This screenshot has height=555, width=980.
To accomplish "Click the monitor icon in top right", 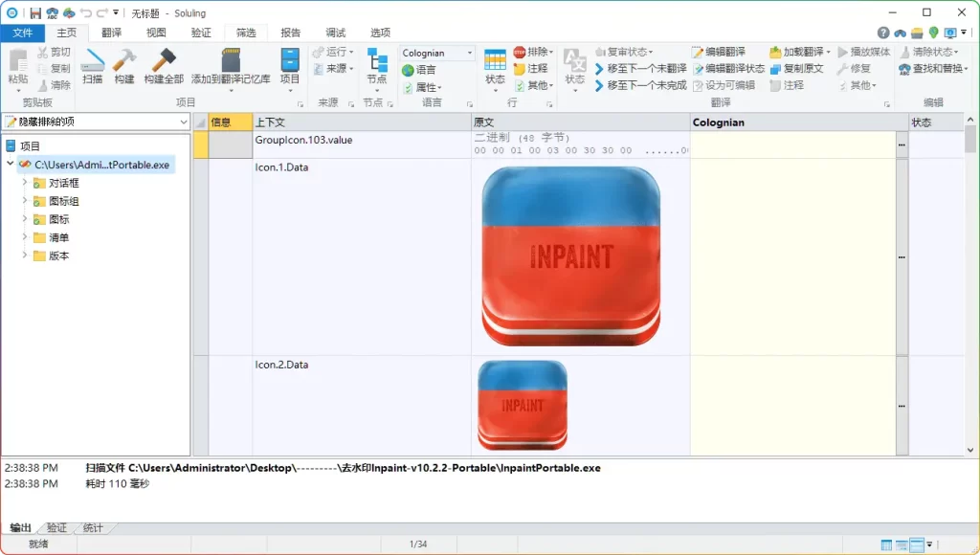I will click(x=950, y=33).
